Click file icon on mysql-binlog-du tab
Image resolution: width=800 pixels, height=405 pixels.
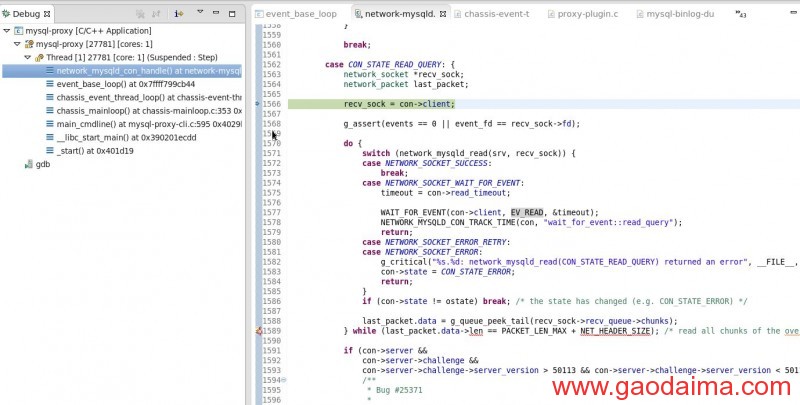(640, 14)
